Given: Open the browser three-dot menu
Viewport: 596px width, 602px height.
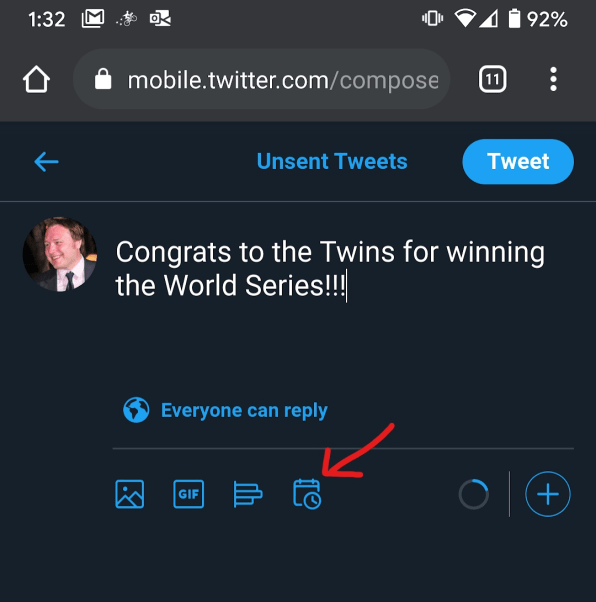Looking at the screenshot, I should click(553, 79).
